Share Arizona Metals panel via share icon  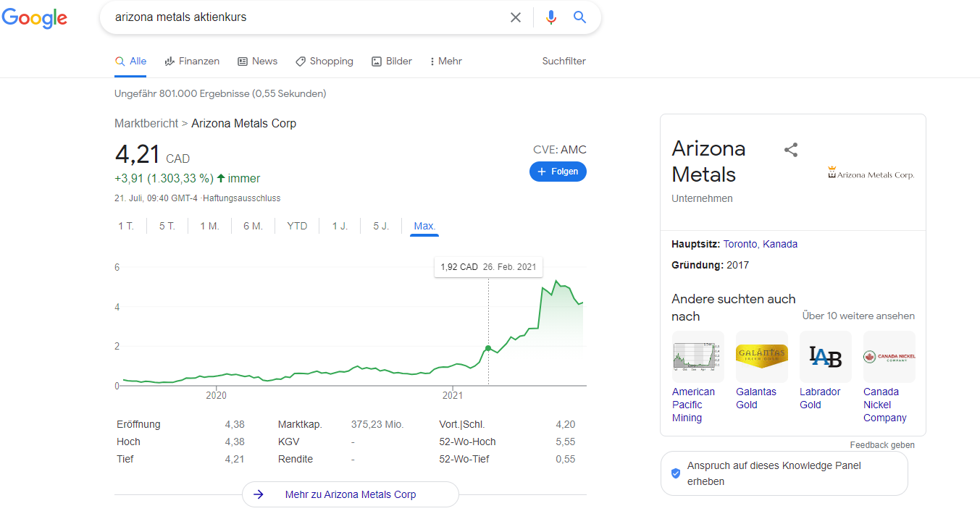791,150
